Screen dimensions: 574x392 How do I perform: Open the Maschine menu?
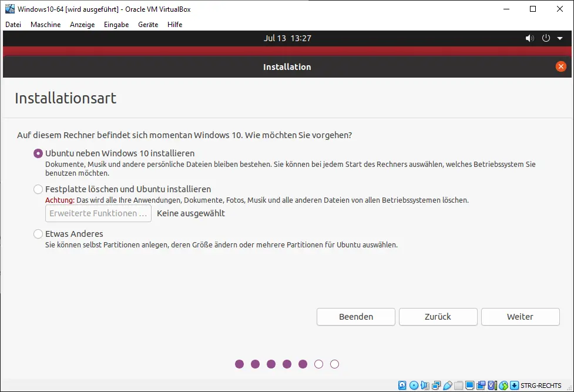click(45, 25)
